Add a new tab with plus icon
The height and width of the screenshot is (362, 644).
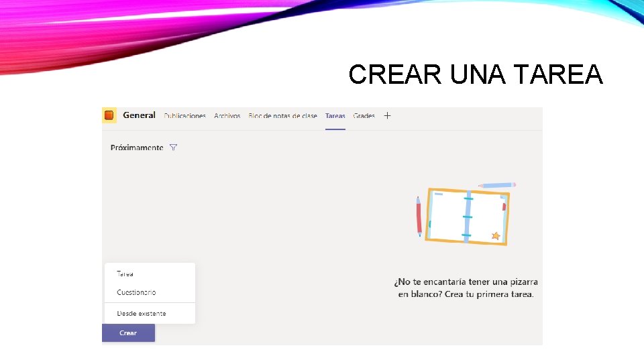click(x=387, y=116)
